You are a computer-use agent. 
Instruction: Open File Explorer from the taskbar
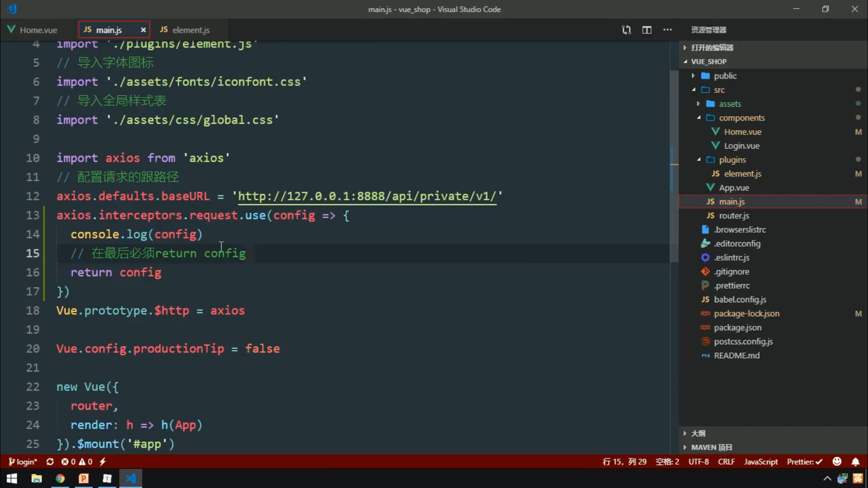pos(37,479)
